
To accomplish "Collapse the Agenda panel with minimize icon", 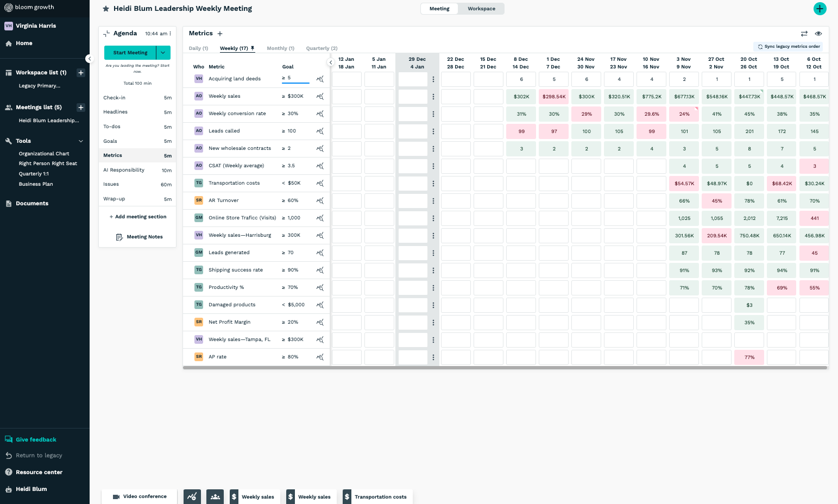I will (x=106, y=34).
